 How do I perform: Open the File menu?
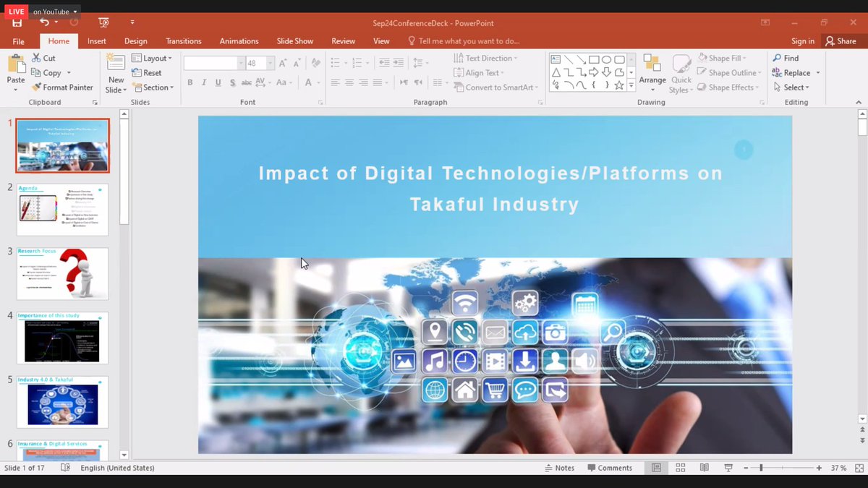pyautogui.click(x=19, y=41)
